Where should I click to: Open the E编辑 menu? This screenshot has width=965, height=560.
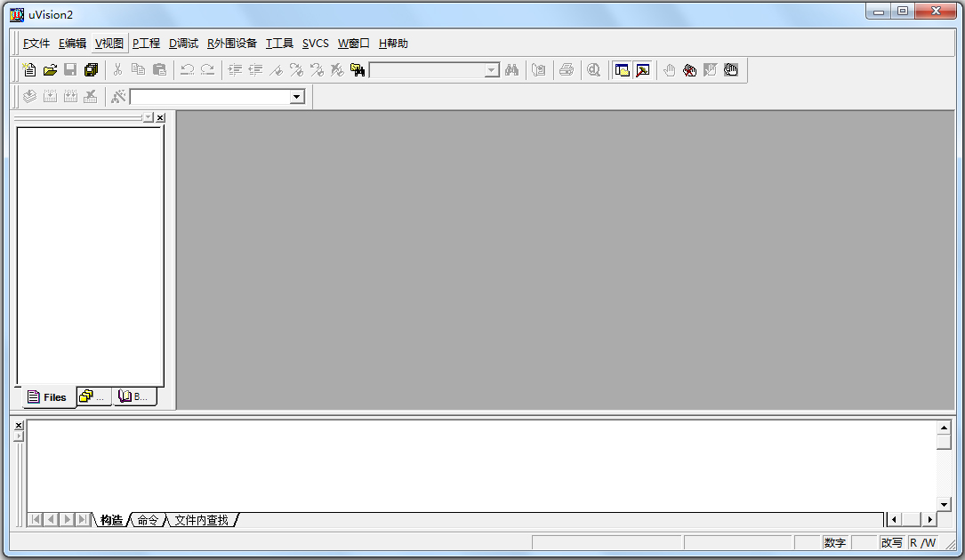tap(72, 43)
